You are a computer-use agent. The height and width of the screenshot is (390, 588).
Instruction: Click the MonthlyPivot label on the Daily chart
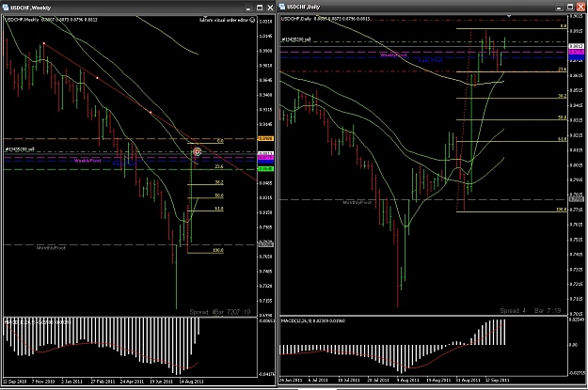(358, 202)
